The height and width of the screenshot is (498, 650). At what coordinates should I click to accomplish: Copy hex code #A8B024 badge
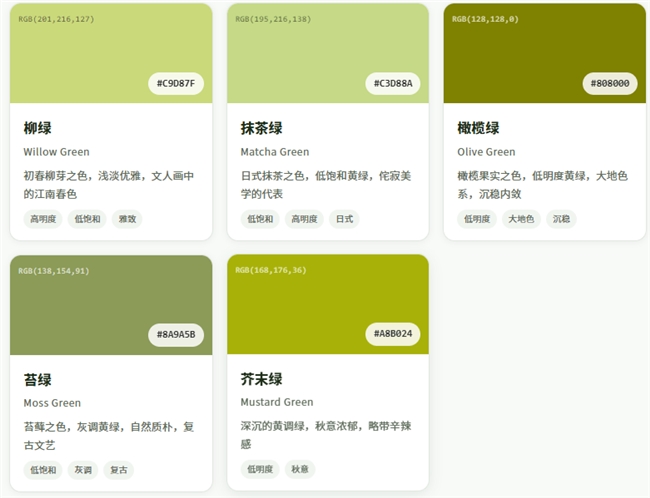[x=393, y=334]
